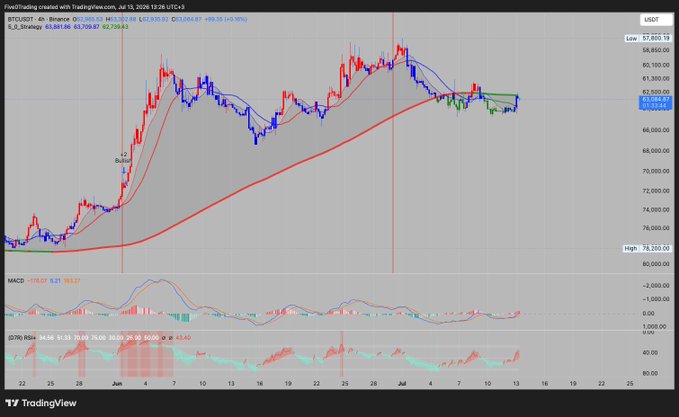This screenshot has height=417, width=679.
Task: Open the USDT currency button
Action: coord(656,20)
